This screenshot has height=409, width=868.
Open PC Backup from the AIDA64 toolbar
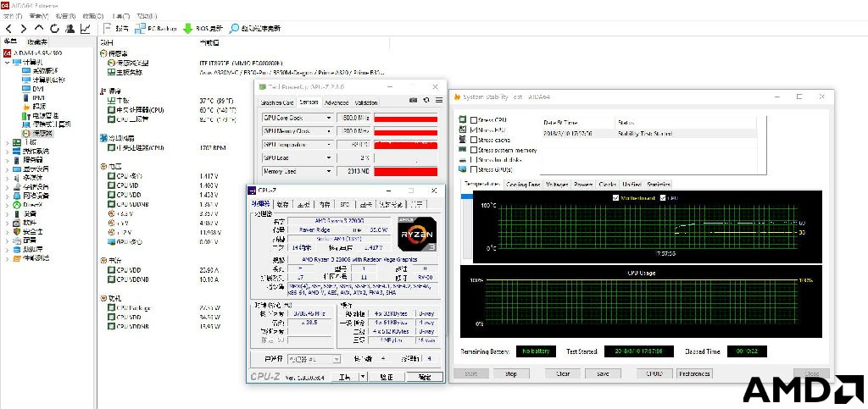coord(156,28)
